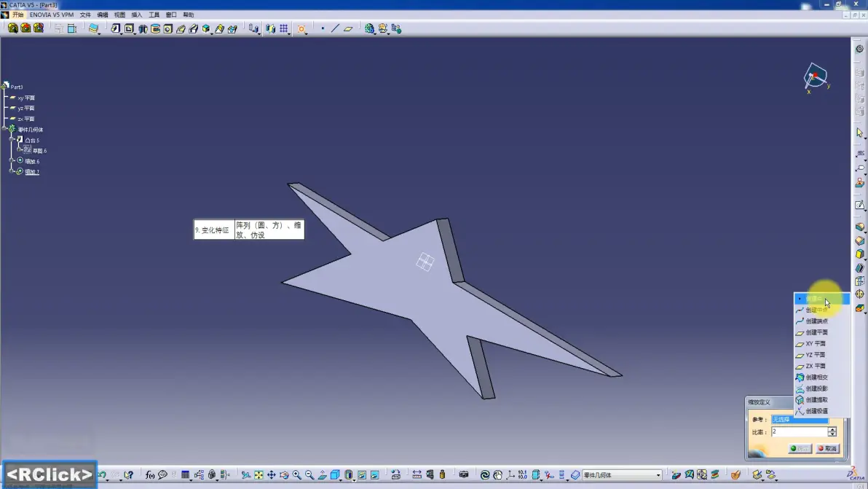The image size is (868, 489).
Task: Choose 创建相交 in the context menu
Action: click(821, 377)
